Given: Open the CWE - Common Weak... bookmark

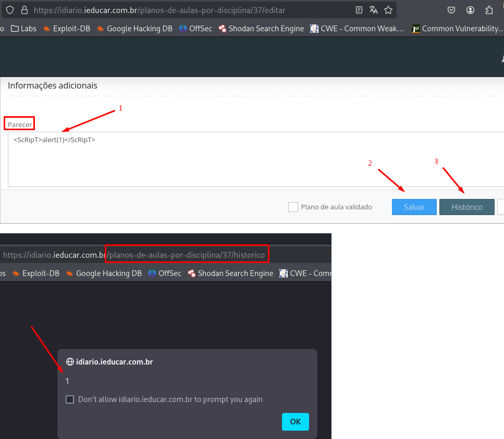Looking at the screenshot, I should pos(357,29).
